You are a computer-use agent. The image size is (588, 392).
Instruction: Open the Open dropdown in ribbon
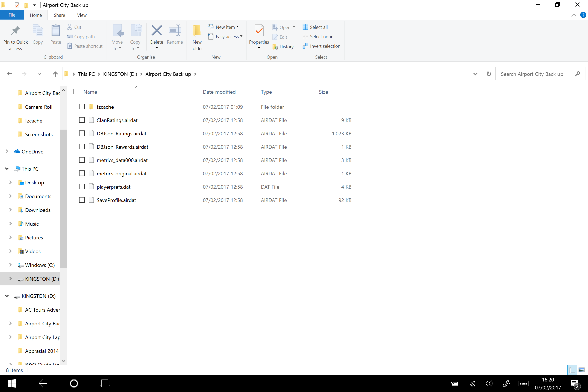click(284, 27)
